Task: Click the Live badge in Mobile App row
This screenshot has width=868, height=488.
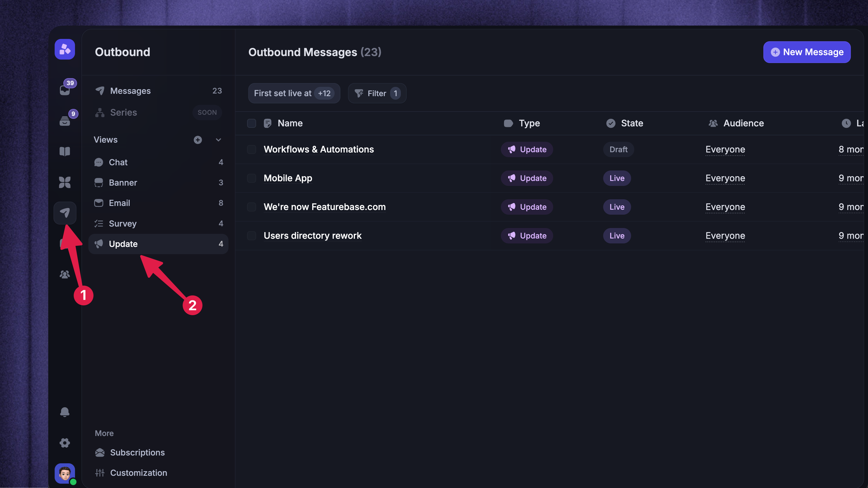Action: point(617,178)
